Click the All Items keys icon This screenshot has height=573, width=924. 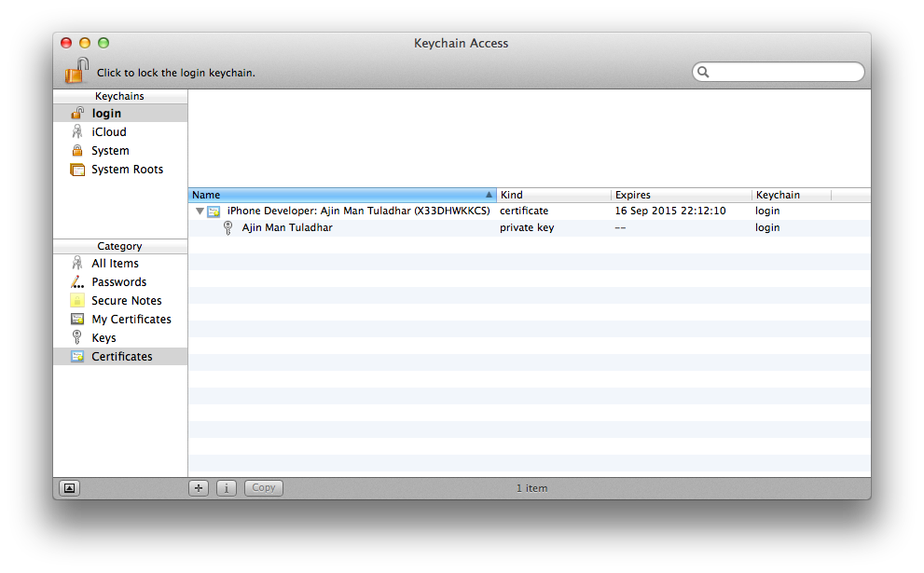point(77,263)
